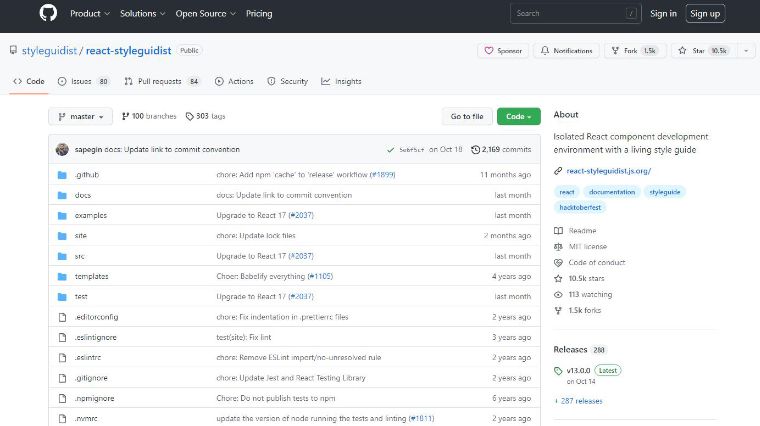The height and width of the screenshot is (426, 760).
Task: Open pull request #1105 link
Action: [320, 276]
